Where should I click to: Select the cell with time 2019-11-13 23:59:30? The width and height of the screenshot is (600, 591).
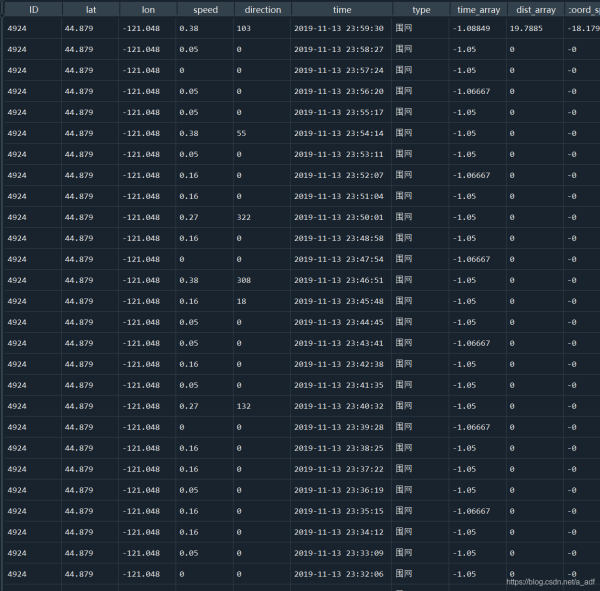(x=339, y=28)
